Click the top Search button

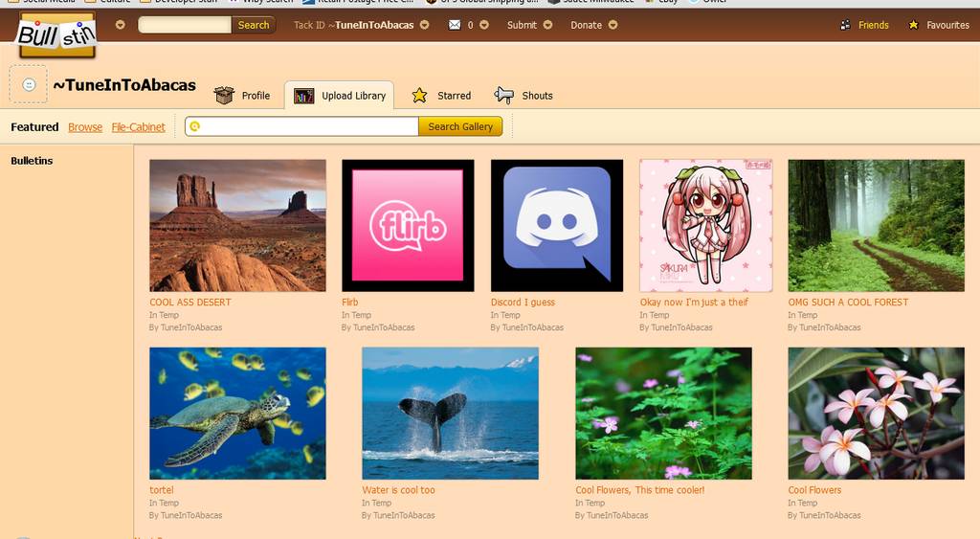253,25
